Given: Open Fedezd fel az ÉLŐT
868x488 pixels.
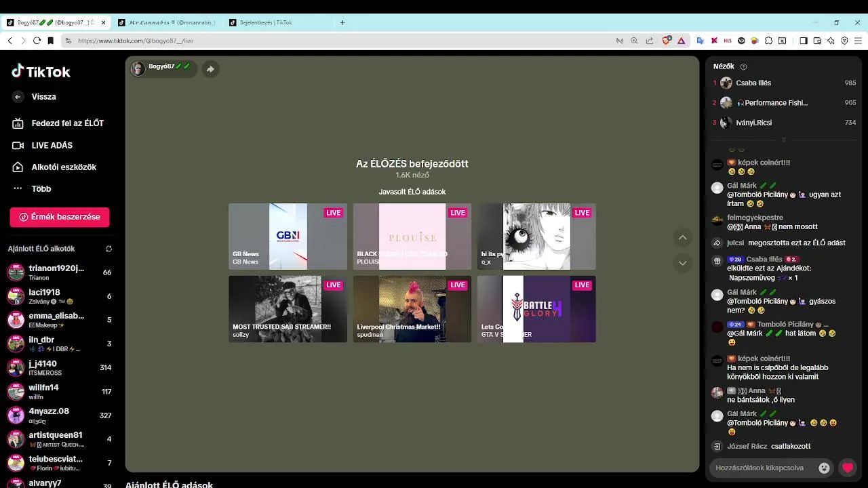Looking at the screenshot, I should [x=58, y=123].
